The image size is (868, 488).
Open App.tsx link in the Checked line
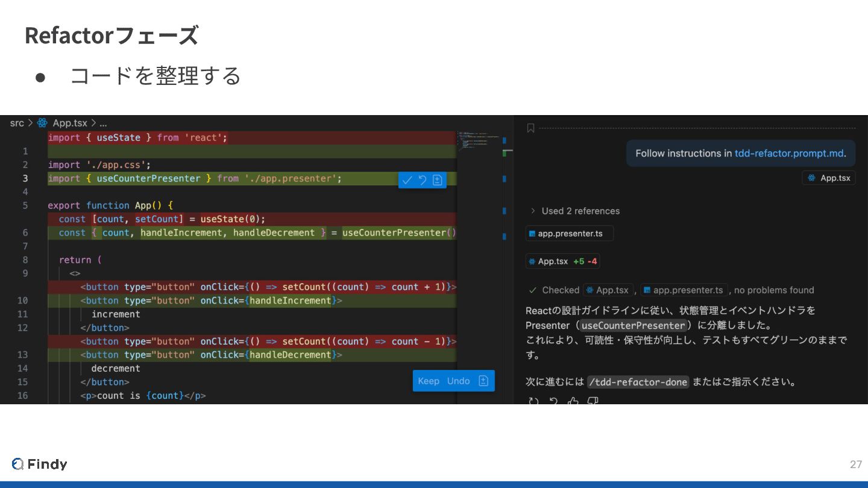(609, 290)
